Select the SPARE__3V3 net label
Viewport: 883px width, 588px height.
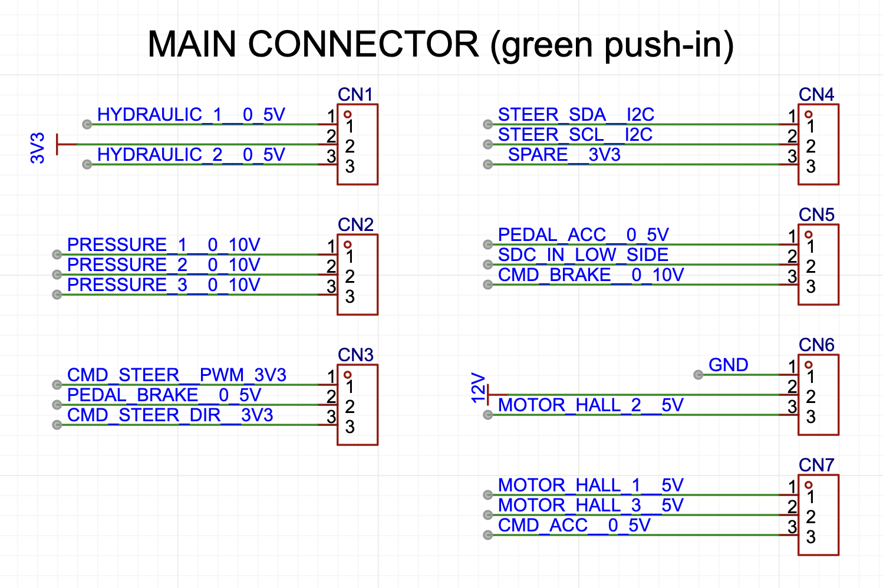point(564,155)
